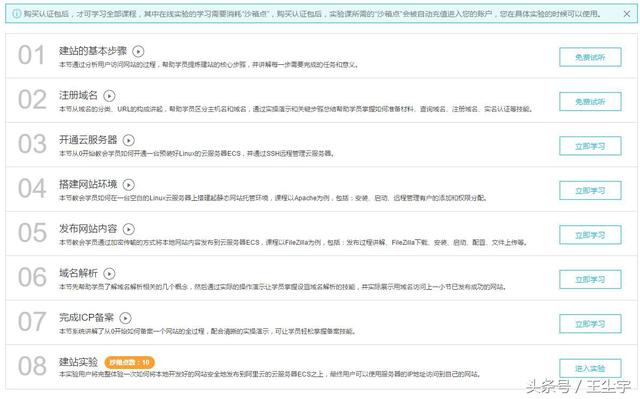
Task: Click the lesson number 02
Action: click(x=32, y=100)
